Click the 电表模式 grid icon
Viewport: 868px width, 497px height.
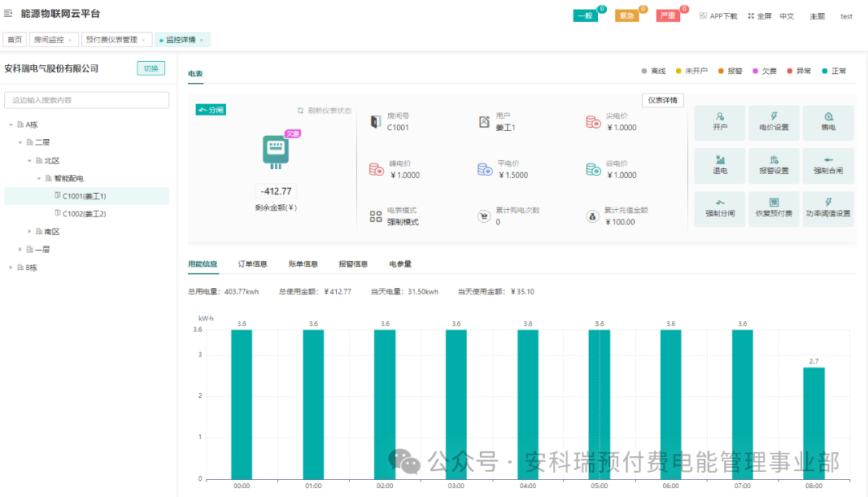(375, 216)
